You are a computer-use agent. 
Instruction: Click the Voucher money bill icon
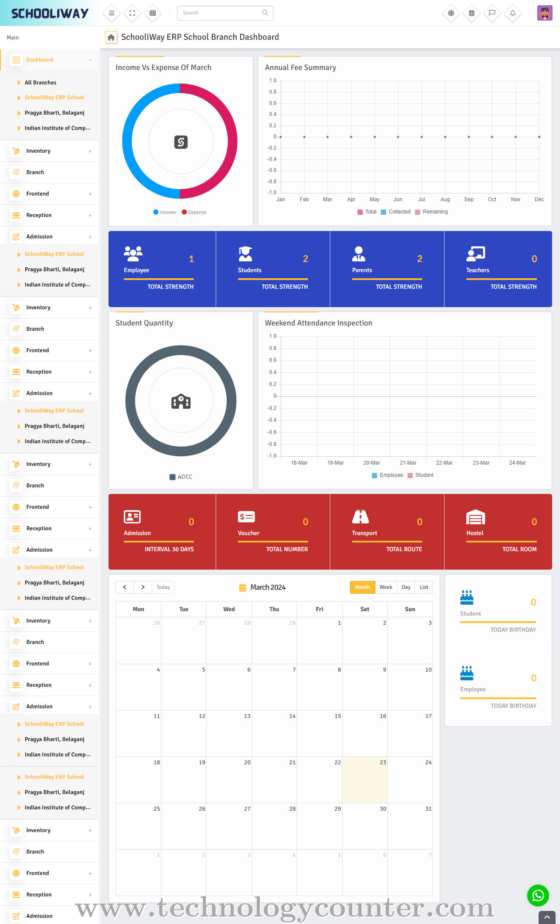246,517
